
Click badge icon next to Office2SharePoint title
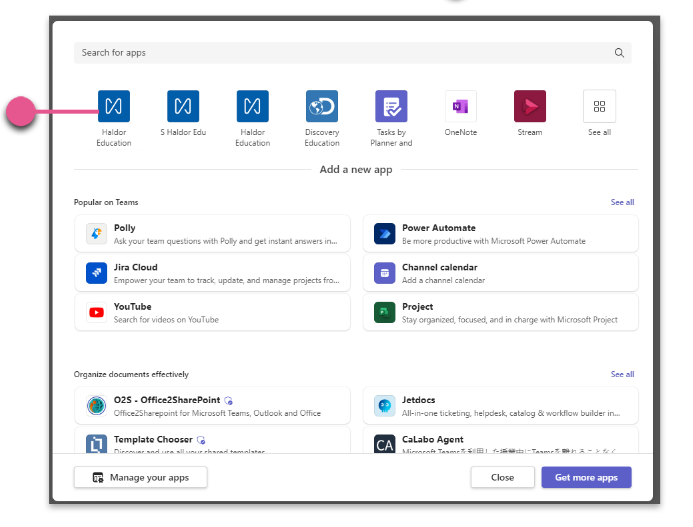(228, 401)
